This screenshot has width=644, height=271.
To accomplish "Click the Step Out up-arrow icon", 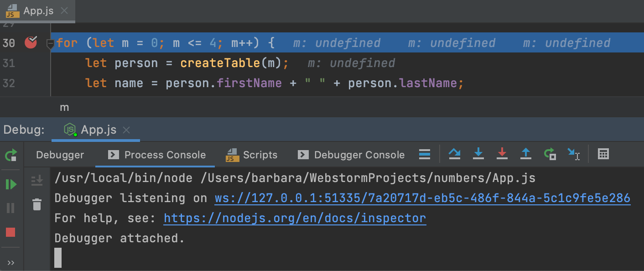I will point(525,154).
